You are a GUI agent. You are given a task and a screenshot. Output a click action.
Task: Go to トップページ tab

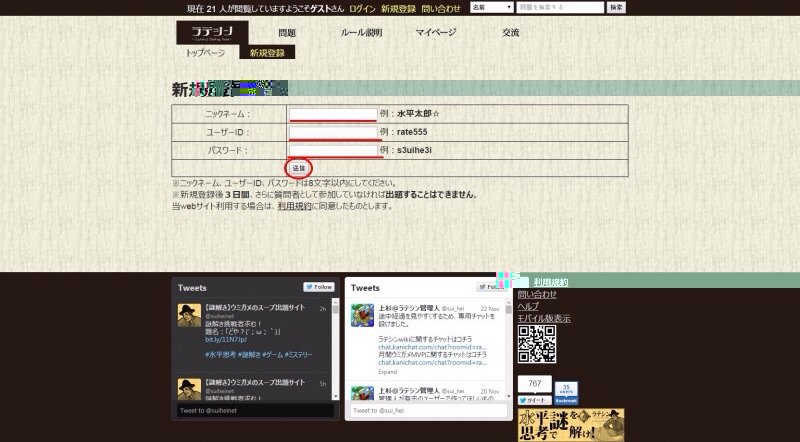[205, 52]
